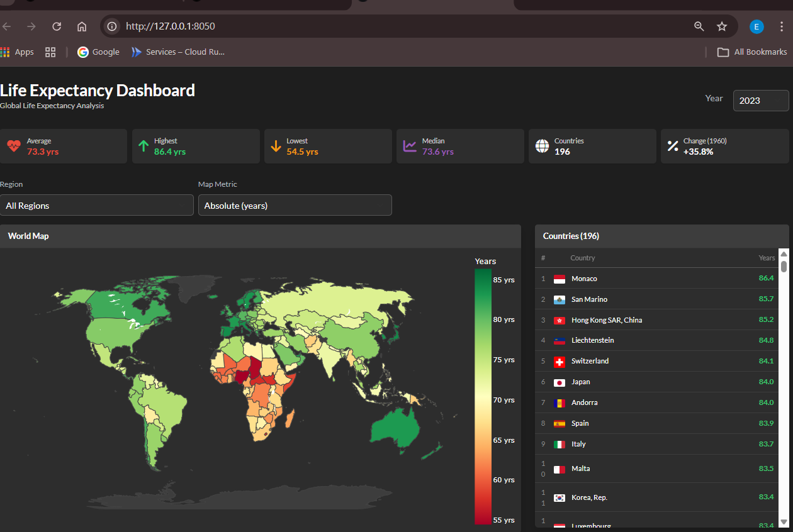The image size is (793, 532).
Task: Open the Services – Cloud Run bookmark
Action: tap(177, 52)
